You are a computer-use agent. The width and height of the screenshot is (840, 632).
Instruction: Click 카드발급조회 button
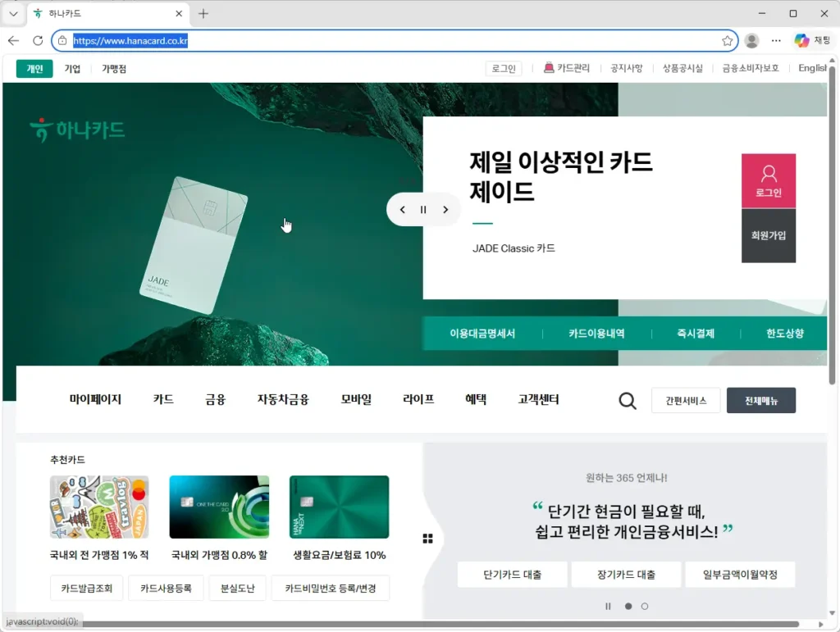coord(87,588)
